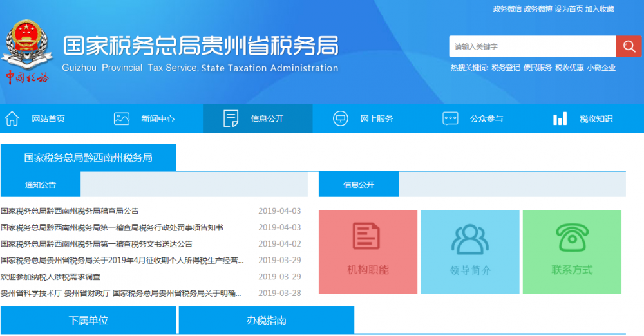Open the 政务微博 link at top
The width and height of the screenshot is (644, 336).
click(538, 9)
